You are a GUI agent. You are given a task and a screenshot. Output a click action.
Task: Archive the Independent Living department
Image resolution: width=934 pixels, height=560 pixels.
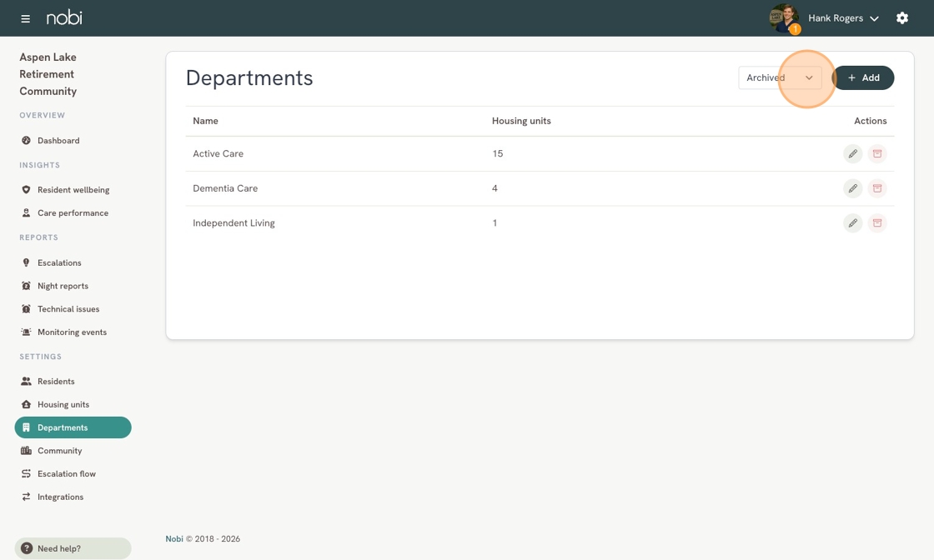[876, 223]
